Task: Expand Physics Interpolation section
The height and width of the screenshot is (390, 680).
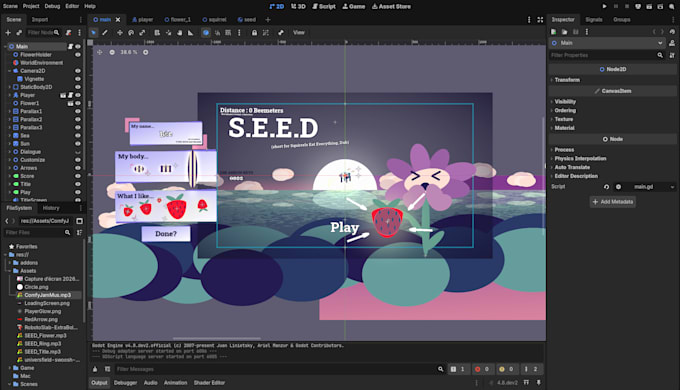Action: point(579,158)
